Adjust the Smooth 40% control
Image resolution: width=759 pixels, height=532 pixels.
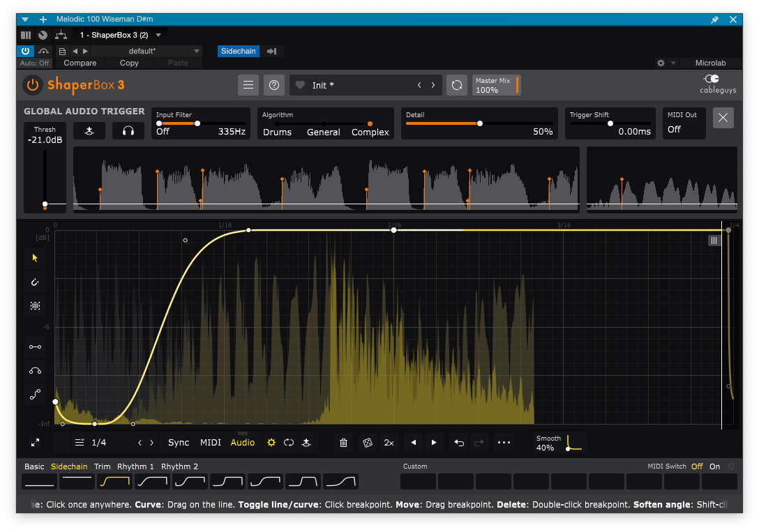559,443
